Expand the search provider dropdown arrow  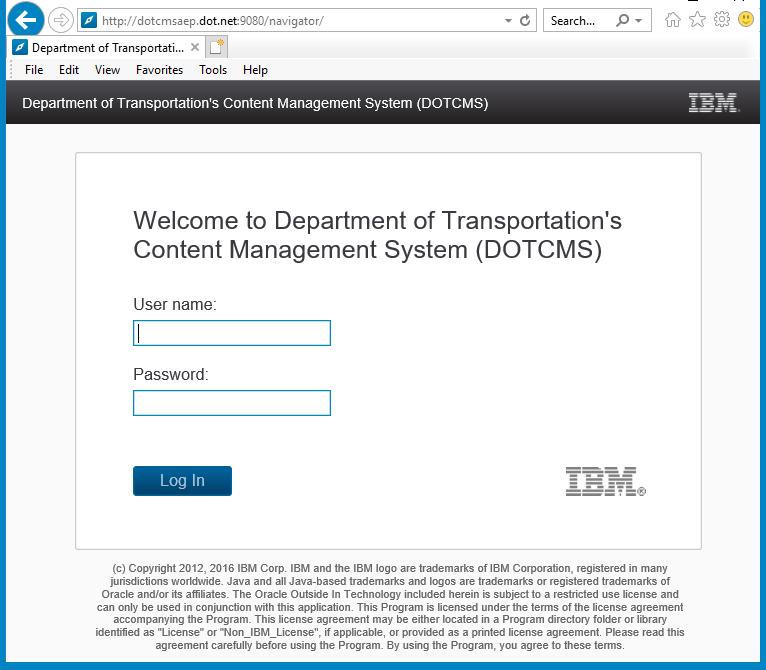pyautogui.click(x=638, y=21)
